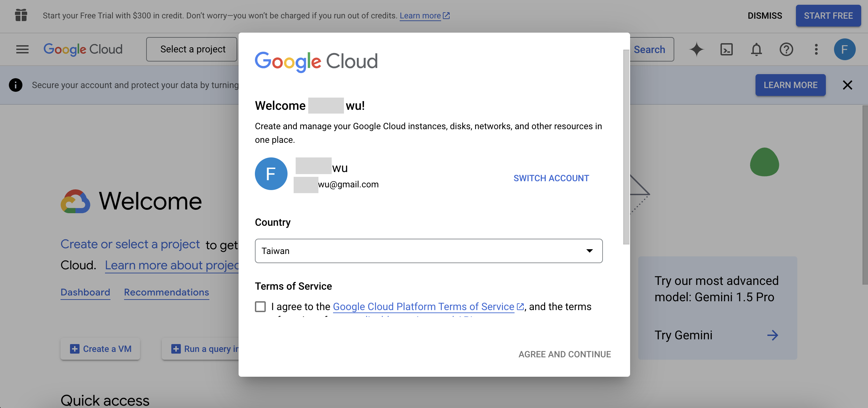The image size is (868, 408).
Task: Click the F profile avatar in dialog
Action: (271, 174)
